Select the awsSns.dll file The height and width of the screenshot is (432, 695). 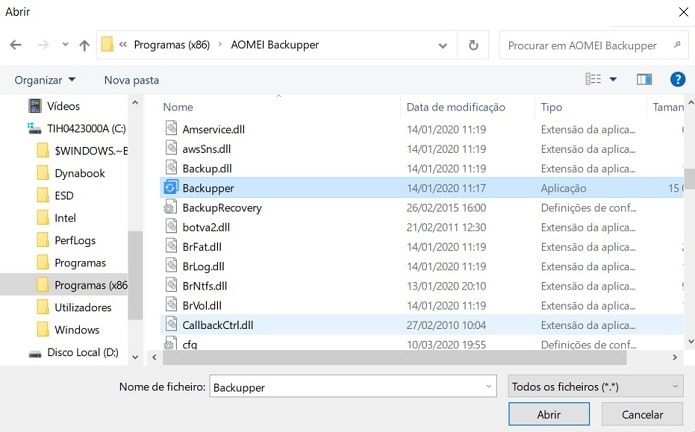[x=207, y=149]
